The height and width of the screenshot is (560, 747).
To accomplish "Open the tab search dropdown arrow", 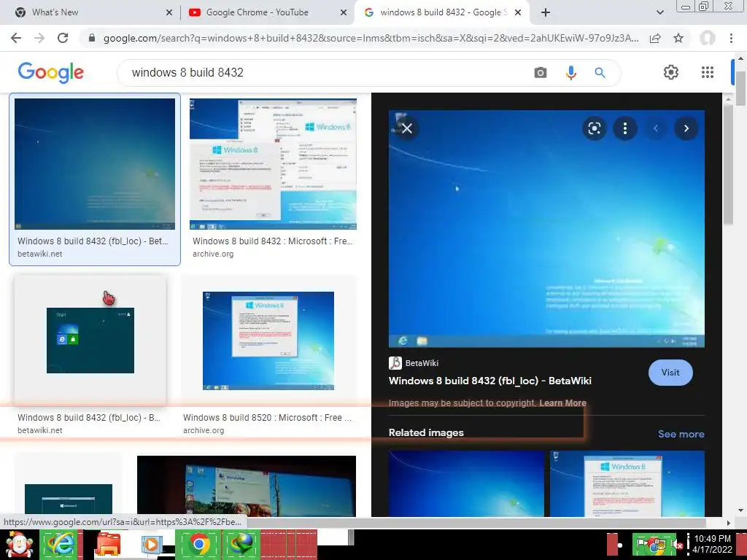I will (x=659, y=12).
